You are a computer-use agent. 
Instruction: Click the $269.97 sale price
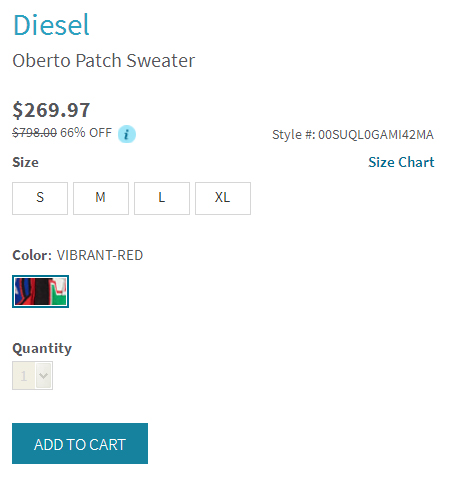pyautogui.click(x=51, y=110)
